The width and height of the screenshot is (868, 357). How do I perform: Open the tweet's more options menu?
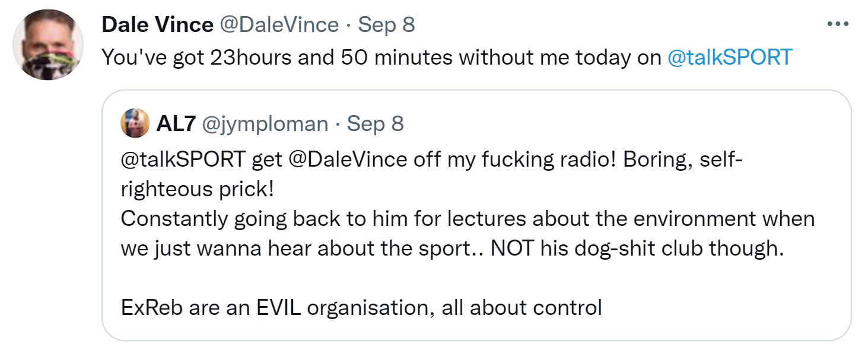point(837,24)
